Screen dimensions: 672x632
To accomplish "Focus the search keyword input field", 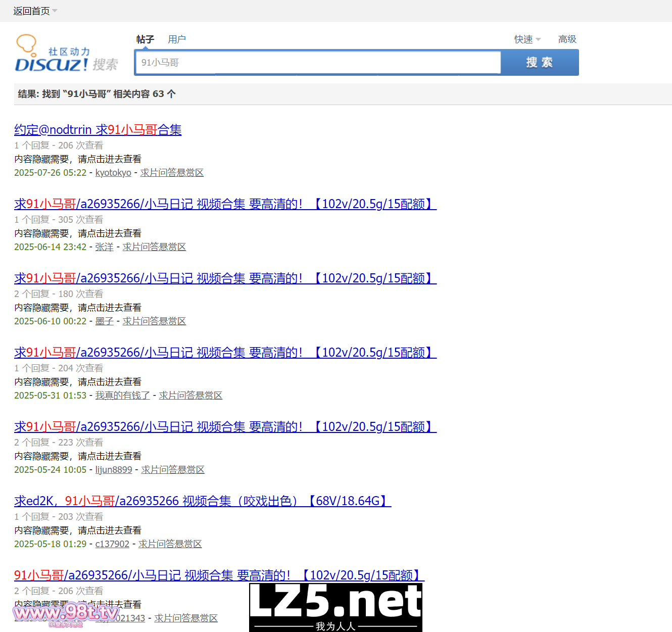I will [x=317, y=63].
